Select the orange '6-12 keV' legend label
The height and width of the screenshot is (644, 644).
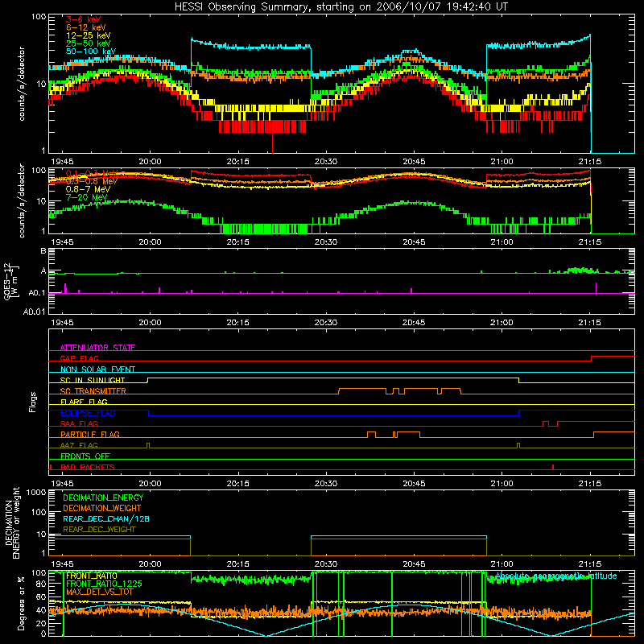point(86,27)
